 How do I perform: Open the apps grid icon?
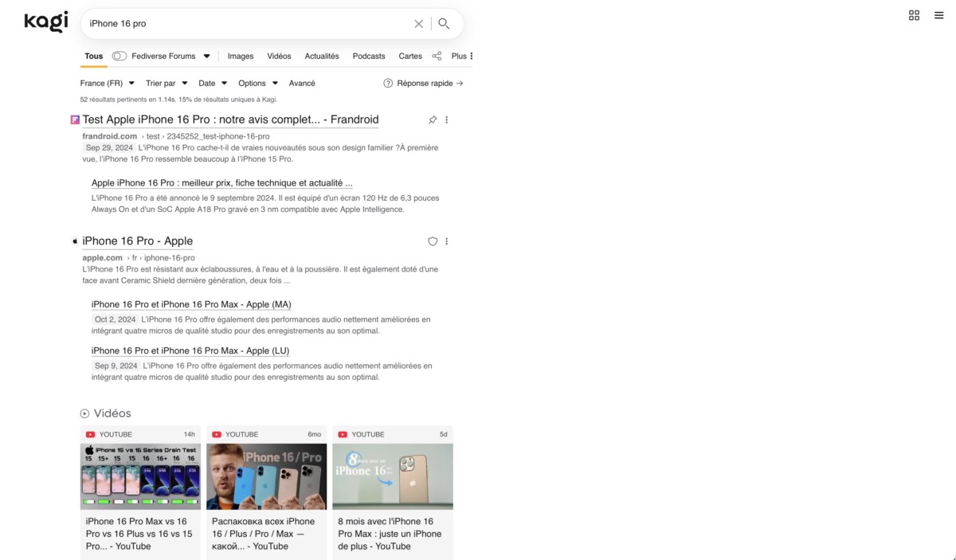click(914, 15)
